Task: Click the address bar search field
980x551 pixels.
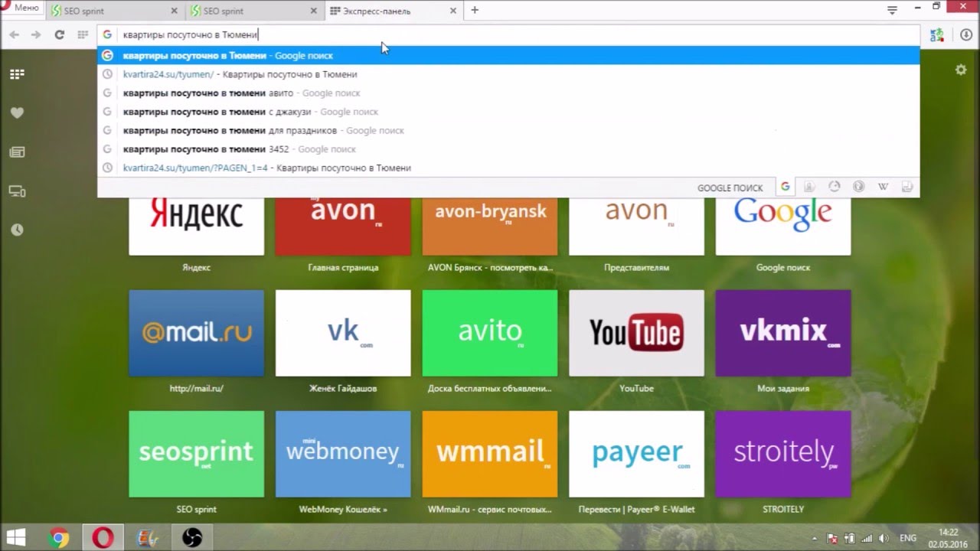Action: [508, 34]
